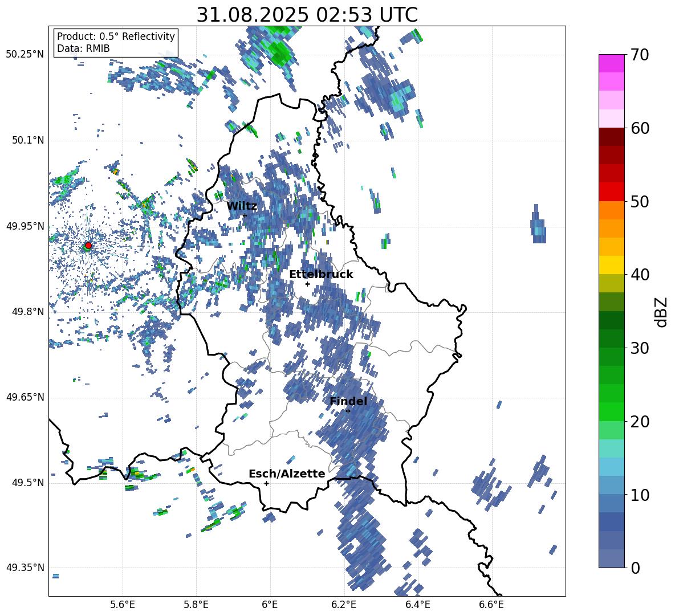Image resolution: width=675 pixels, height=616 pixels.
Task: Click the Findel location label
Action: 348,401
